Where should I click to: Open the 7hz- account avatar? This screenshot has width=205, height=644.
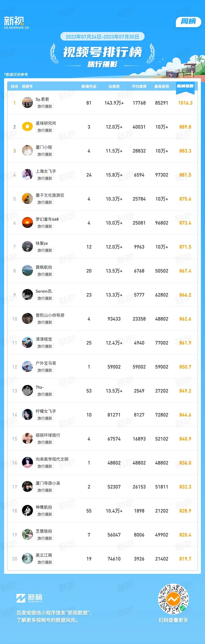[x=27, y=391]
